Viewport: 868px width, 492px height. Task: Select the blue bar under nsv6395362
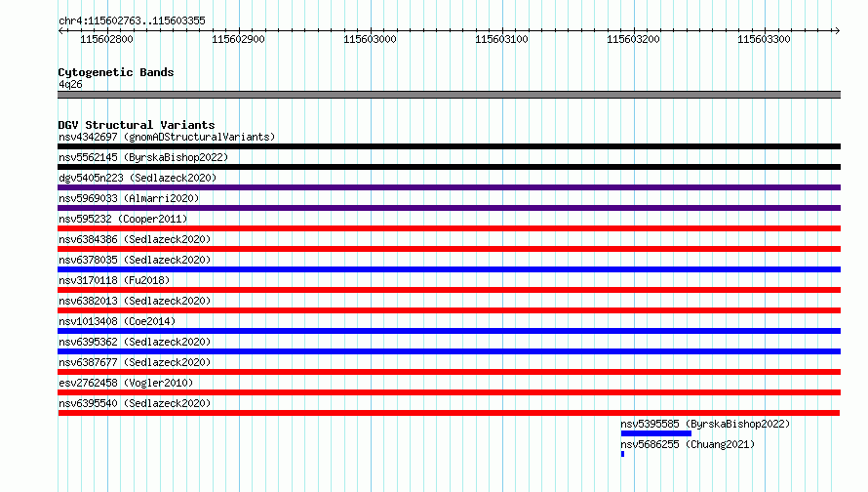[449, 351]
